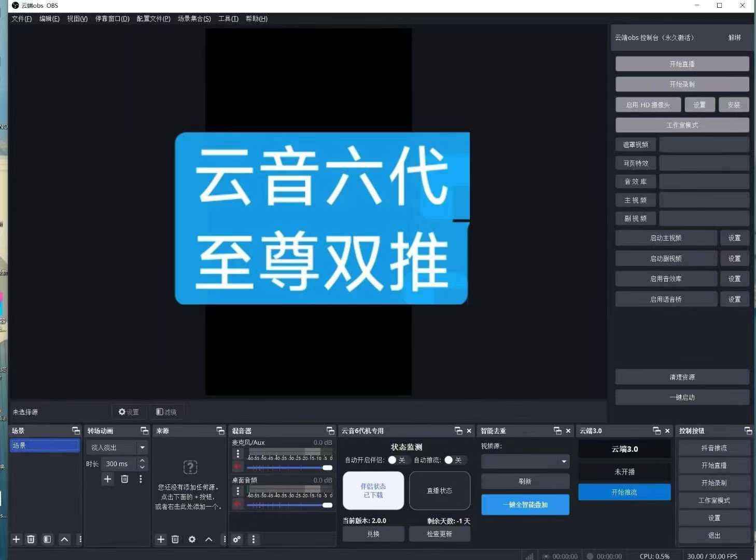Close the 云端3.0 panel
Screen dimensions: 756x560
tap(667, 431)
